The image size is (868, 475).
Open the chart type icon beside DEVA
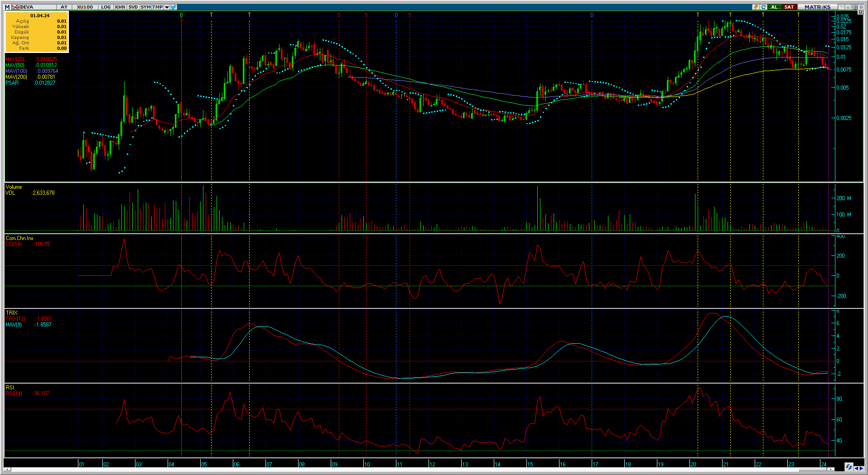tap(15, 7)
